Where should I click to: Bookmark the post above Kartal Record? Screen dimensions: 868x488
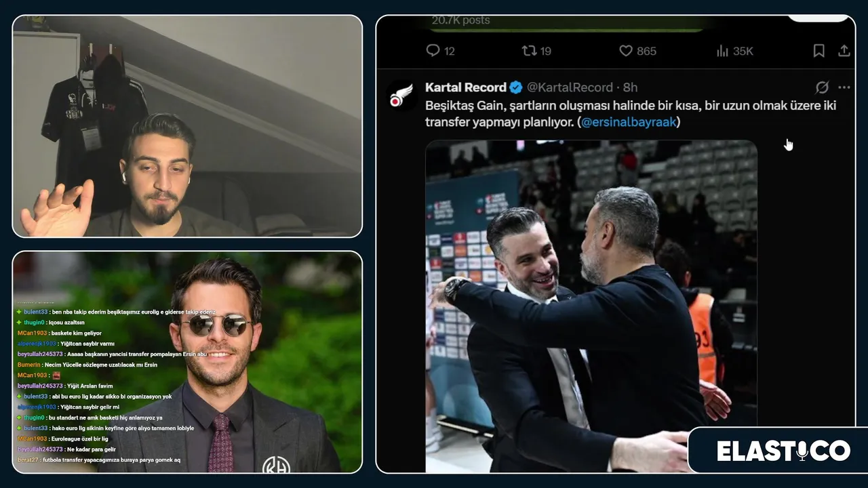point(818,51)
